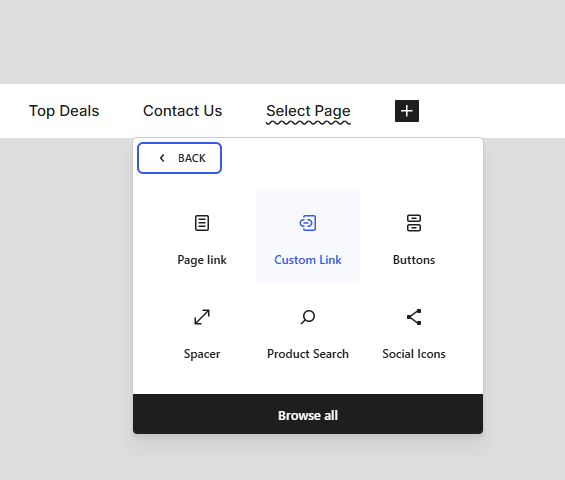Click the Spacer text label
This screenshot has width=565, height=480.
click(202, 354)
